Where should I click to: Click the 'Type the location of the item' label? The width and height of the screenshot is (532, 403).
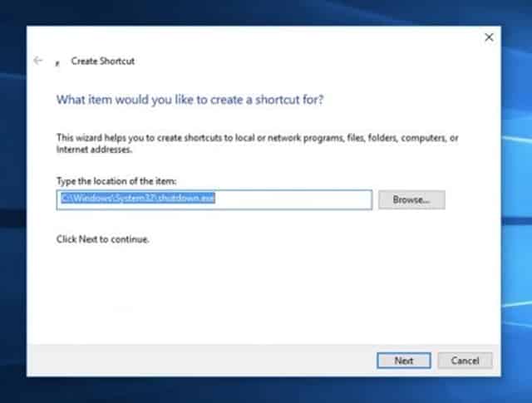[x=116, y=181]
